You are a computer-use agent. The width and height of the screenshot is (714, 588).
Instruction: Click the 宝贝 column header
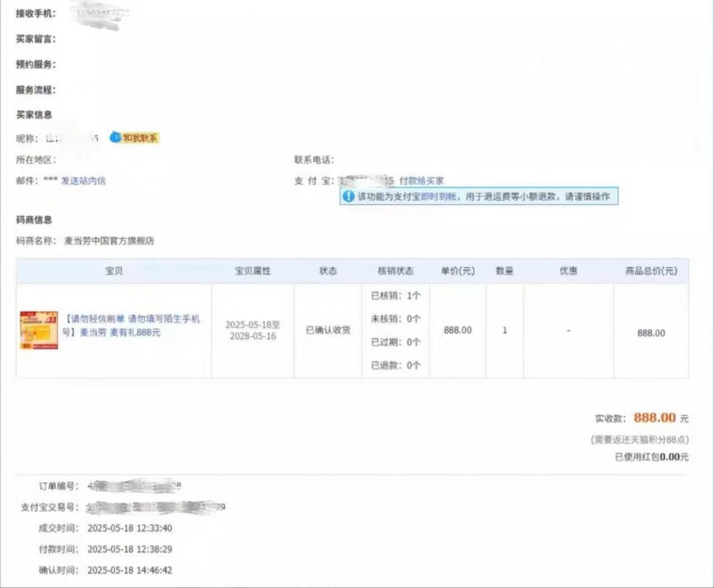[x=114, y=271]
